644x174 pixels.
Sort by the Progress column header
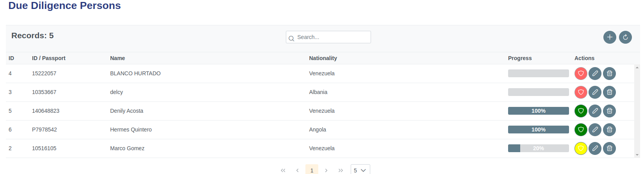click(x=519, y=58)
